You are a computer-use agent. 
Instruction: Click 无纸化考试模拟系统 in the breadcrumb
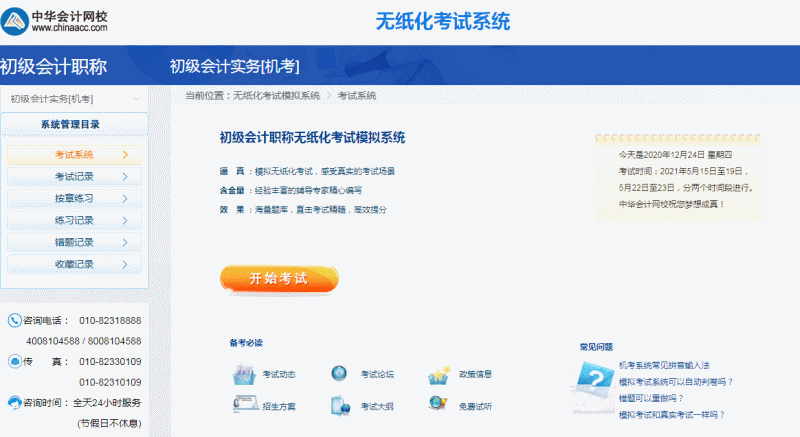click(276, 96)
